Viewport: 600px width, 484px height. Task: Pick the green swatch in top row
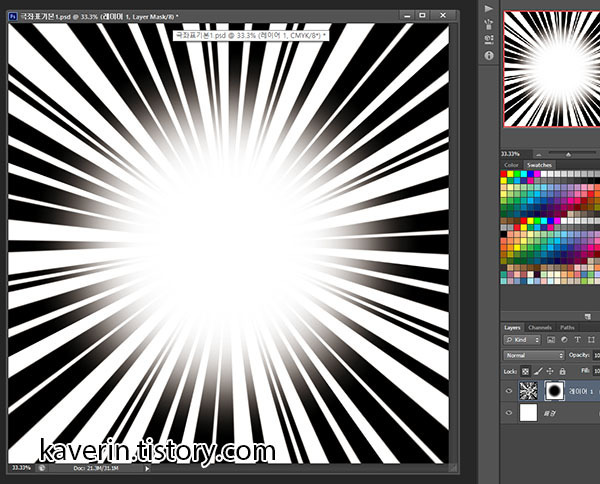(517, 174)
